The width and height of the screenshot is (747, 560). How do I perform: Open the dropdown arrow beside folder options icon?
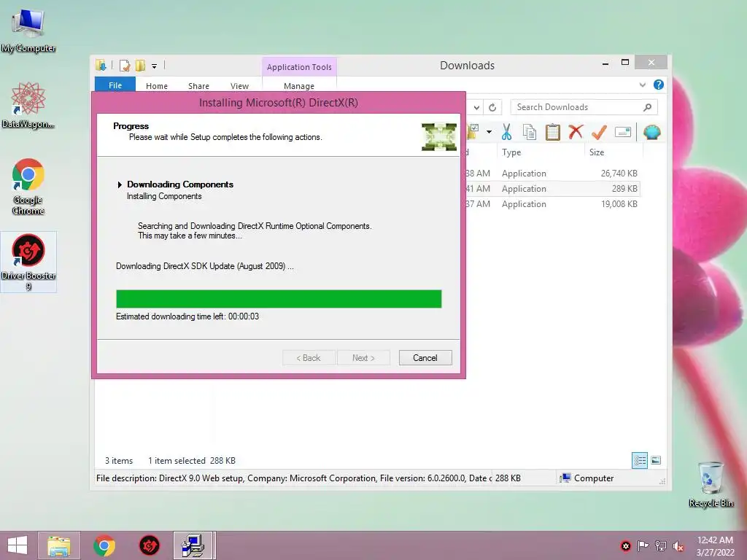489,132
